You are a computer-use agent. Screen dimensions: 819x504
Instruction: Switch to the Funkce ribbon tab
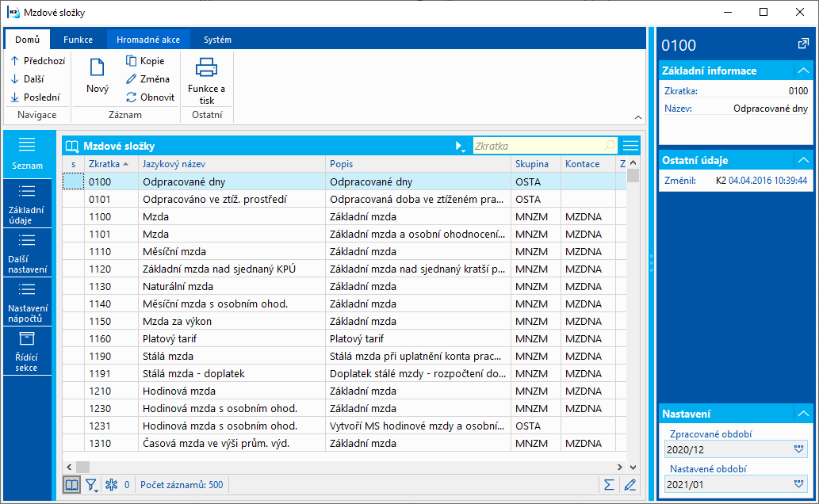[78, 40]
